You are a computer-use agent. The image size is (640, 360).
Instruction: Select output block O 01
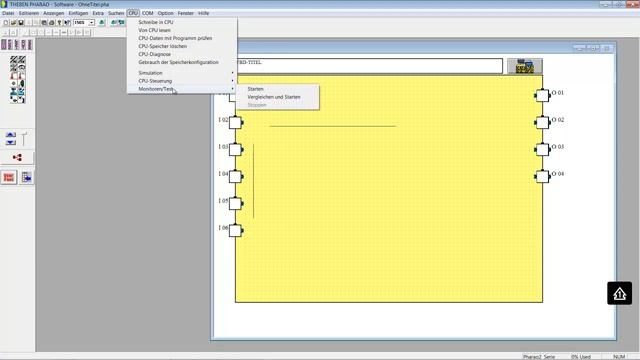(x=542, y=96)
